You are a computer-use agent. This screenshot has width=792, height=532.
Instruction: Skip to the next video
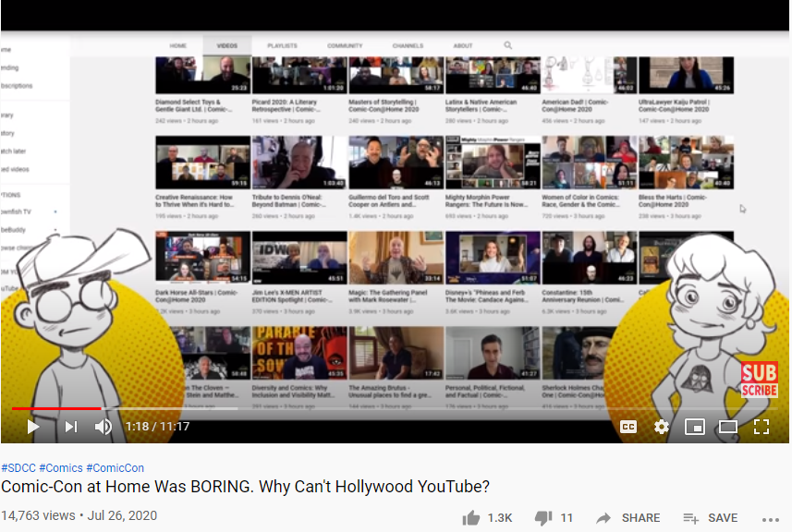[x=71, y=427]
